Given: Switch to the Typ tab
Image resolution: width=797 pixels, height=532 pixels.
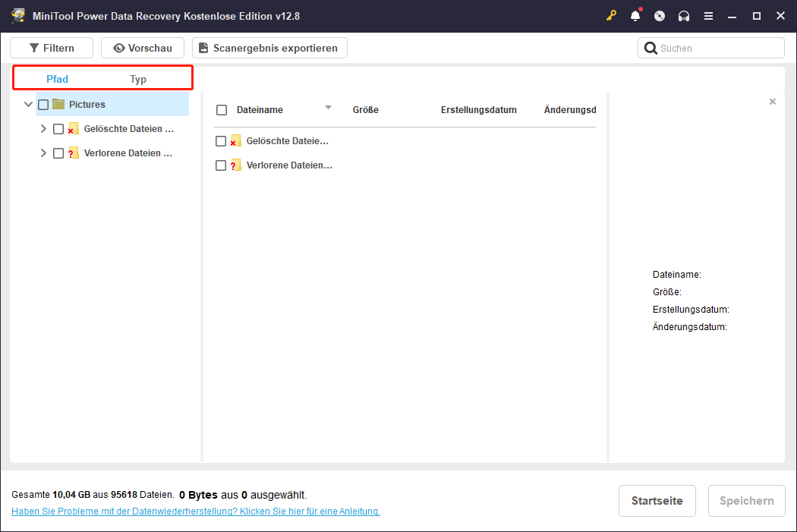Looking at the screenshot, I should [x=138, y=79].
